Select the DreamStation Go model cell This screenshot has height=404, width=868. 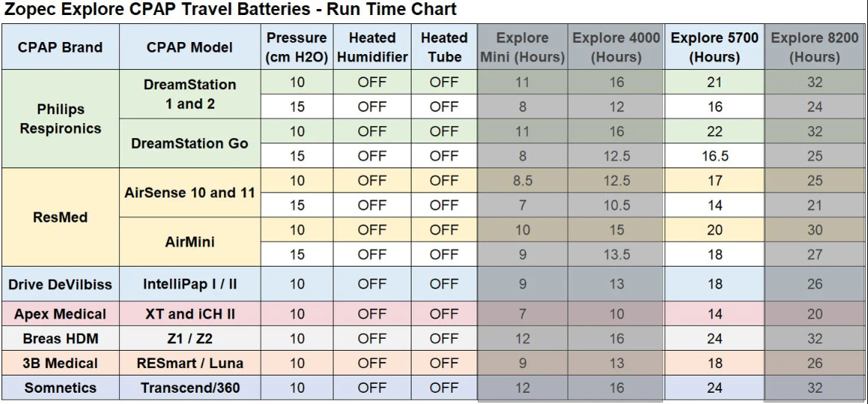[x=189, y=143]
